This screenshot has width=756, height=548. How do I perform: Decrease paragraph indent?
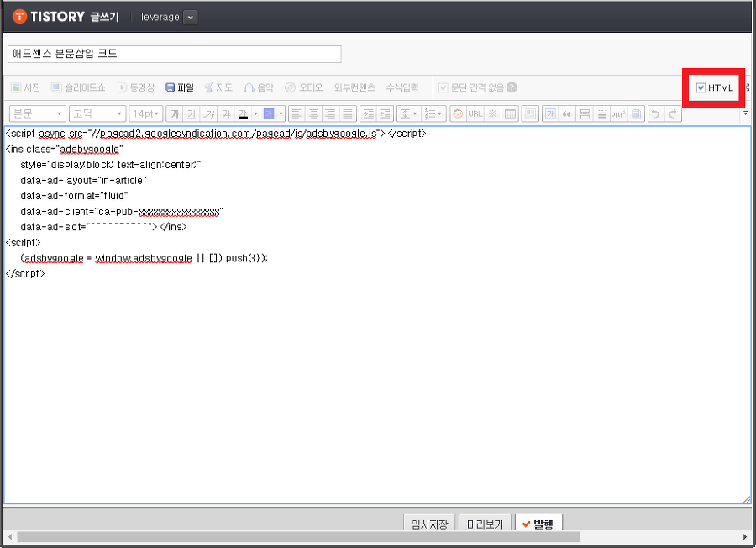(x=385, y=113)
